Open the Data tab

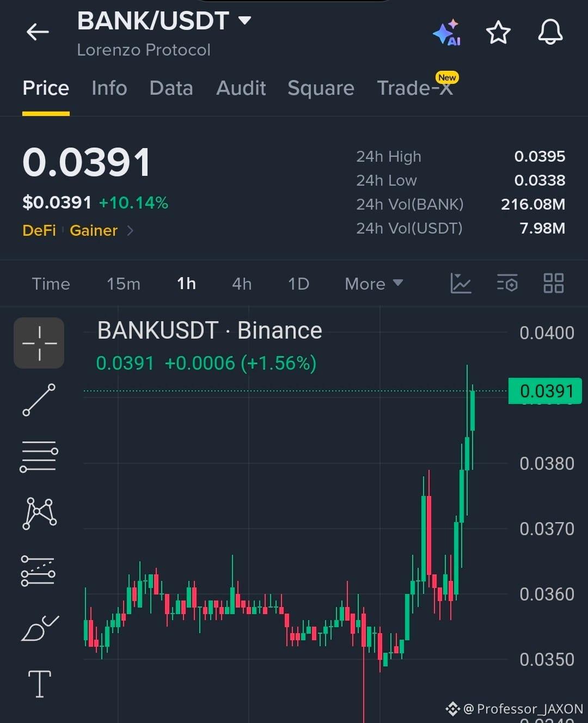point(171,88)
